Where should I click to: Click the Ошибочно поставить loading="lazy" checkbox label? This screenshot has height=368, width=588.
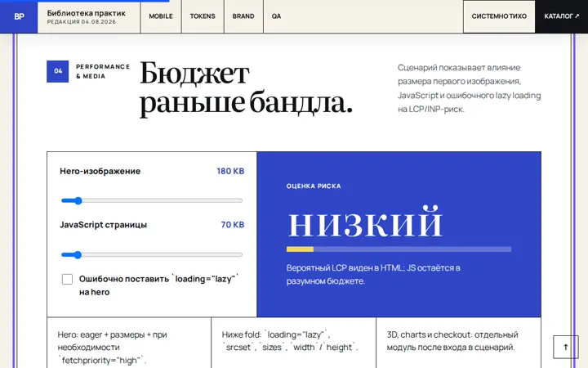159,285
